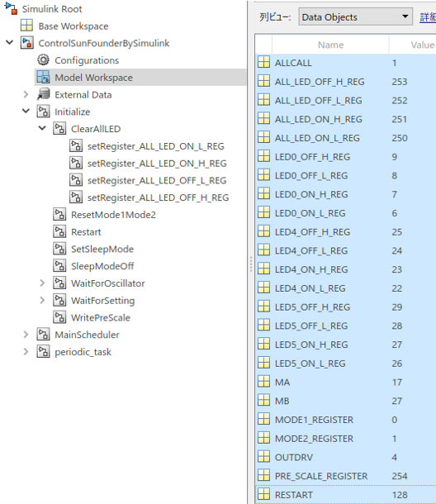
Task: Click the Simulink Root icon
Action: pos(11,9)
